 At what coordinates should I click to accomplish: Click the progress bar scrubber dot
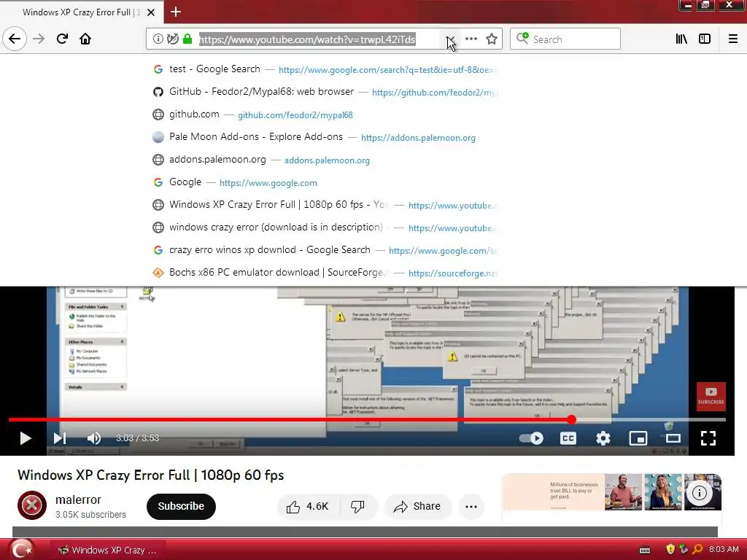click(572, 419)
